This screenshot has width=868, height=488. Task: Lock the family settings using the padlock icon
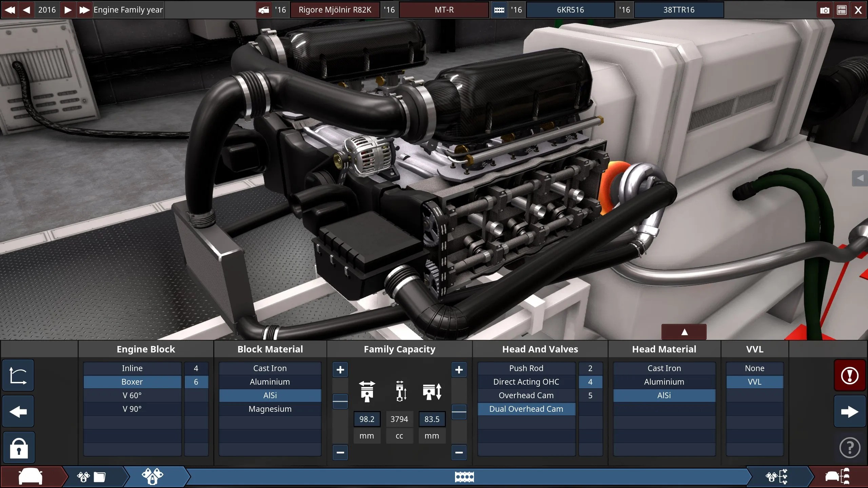19,447
